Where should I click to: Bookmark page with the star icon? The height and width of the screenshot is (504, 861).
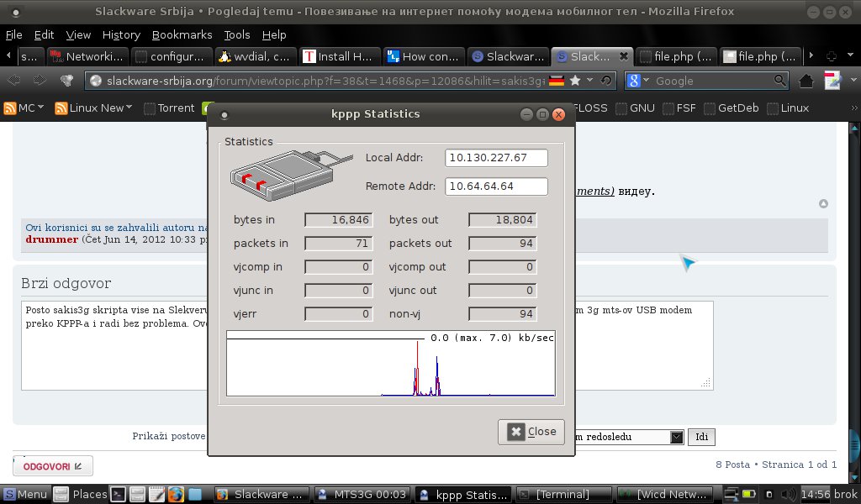tap(574, 81)
